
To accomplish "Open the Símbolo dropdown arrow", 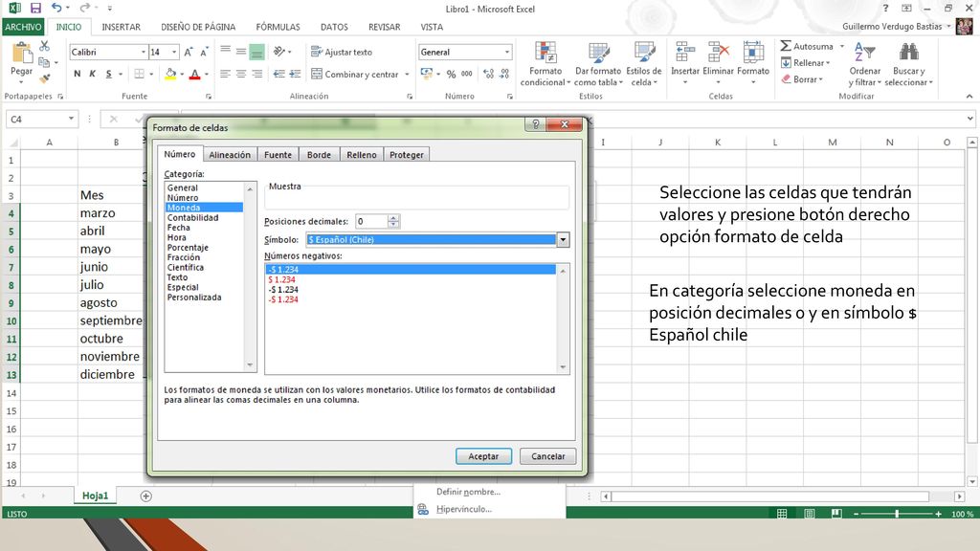I will [x=563, y=240].
